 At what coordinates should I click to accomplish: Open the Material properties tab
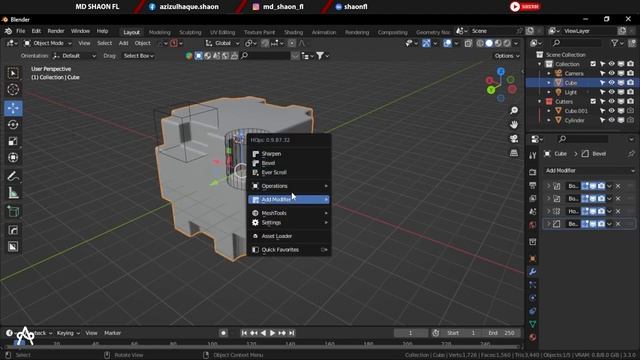[532, 337]
